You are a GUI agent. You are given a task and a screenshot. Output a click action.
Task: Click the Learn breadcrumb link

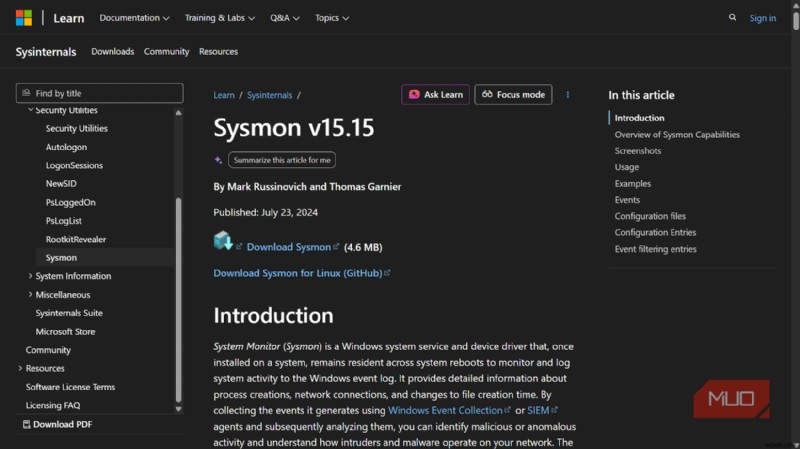(224, 95)
